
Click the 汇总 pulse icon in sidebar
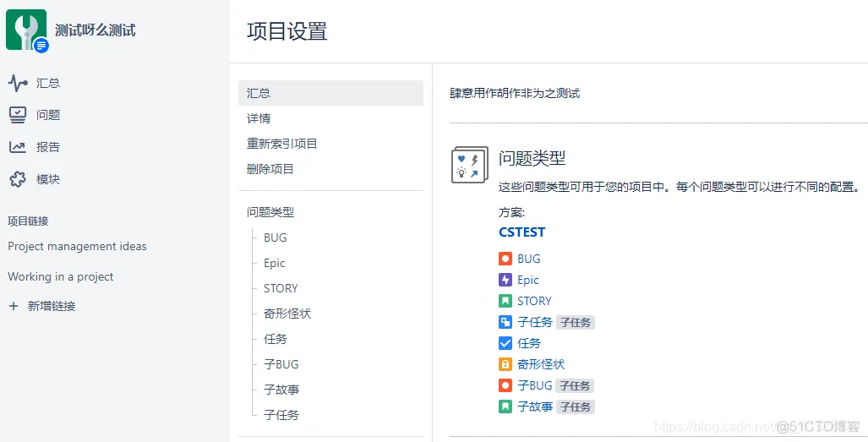coord(18,83)
